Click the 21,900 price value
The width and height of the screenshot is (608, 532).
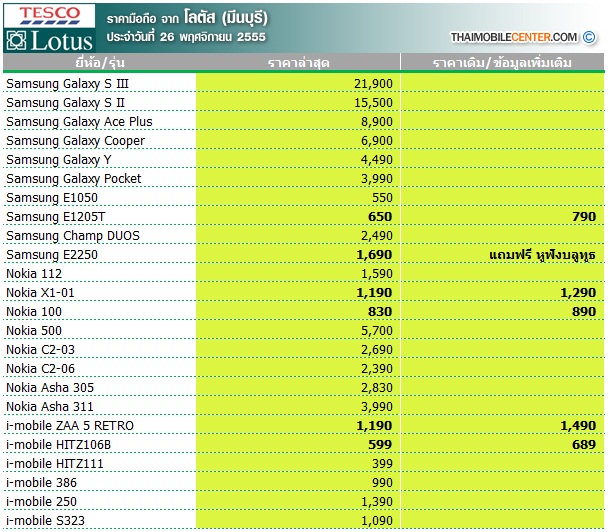[373, 83]
